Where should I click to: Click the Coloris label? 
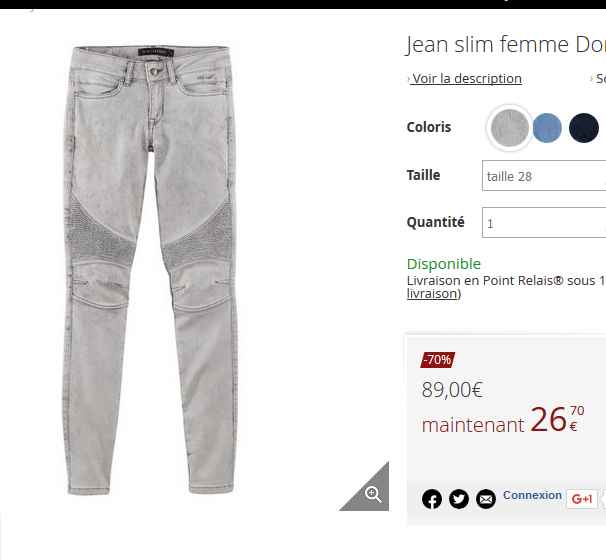pos(429,127)
